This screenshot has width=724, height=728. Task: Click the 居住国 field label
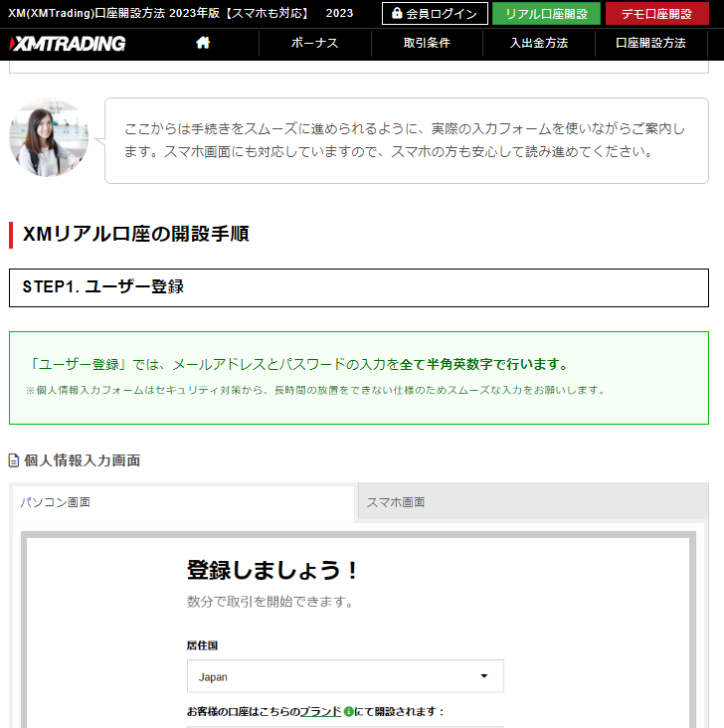pos(202,645)
